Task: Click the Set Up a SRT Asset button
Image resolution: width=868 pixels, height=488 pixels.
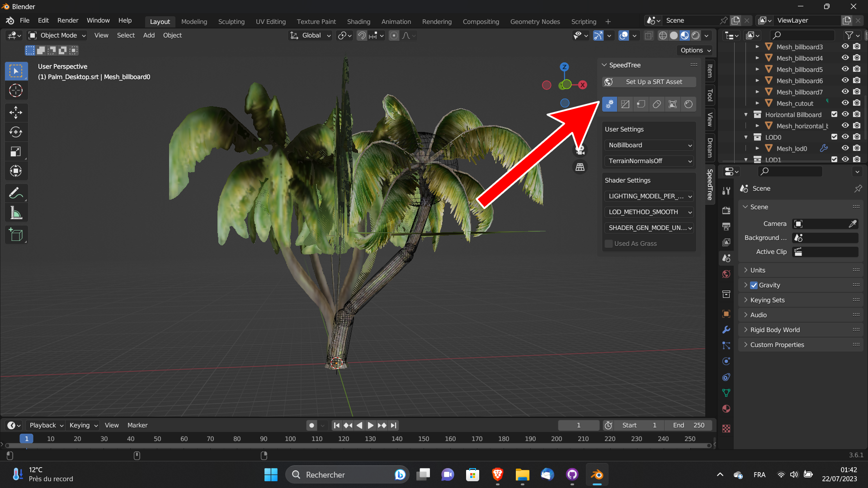Action: [649, 82]
